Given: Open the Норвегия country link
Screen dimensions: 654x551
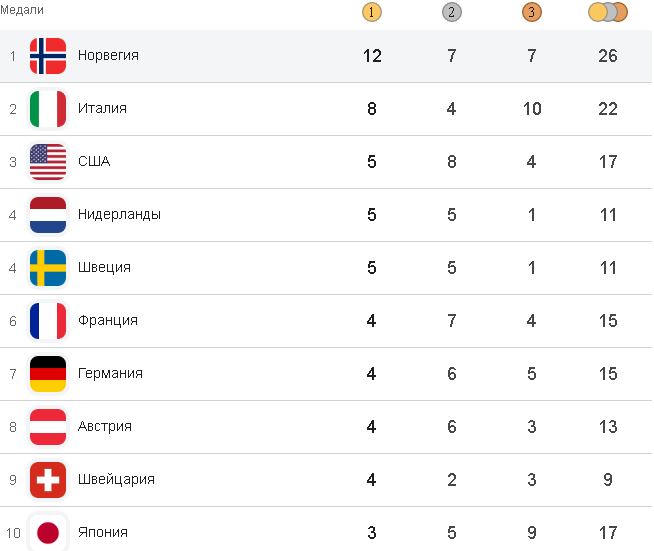Looking at the screenshot, I should 108,56.
